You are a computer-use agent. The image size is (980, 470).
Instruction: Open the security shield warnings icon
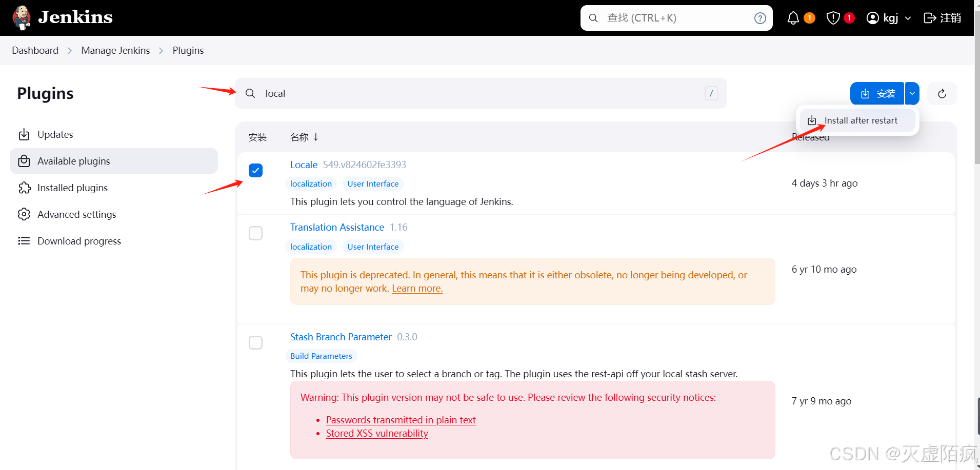(833, 18)
